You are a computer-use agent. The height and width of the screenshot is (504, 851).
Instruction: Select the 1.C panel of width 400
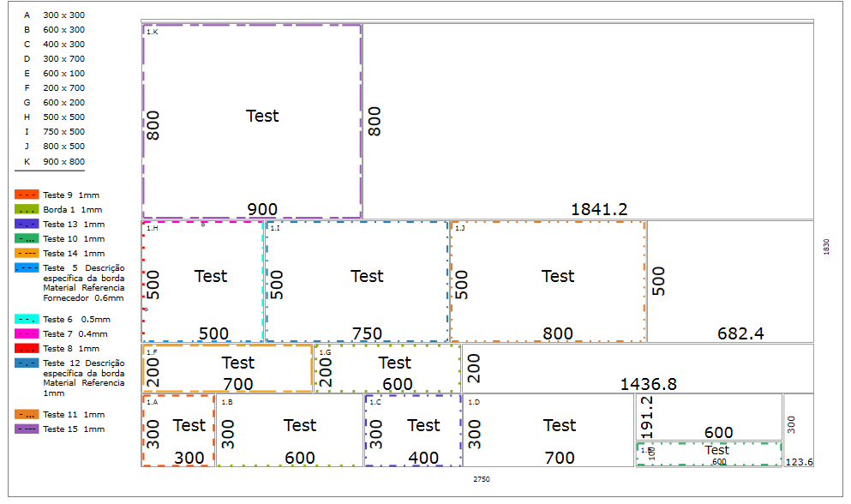413,430
